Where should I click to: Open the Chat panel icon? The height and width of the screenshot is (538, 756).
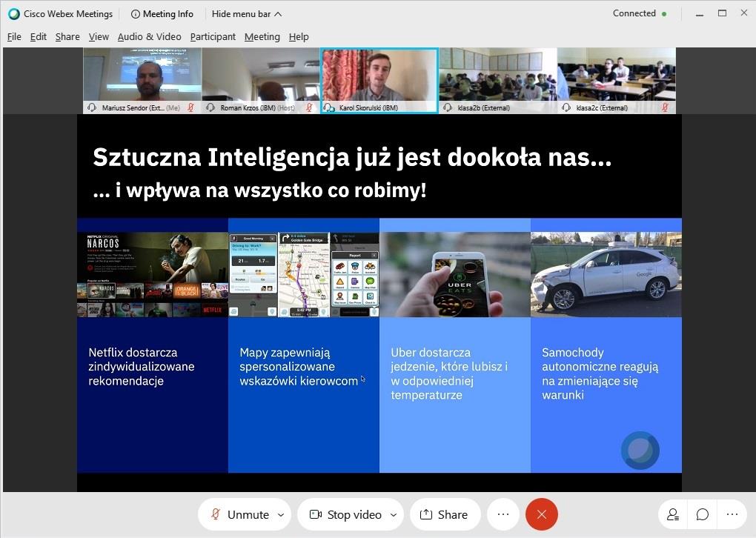tap(703, 514)
